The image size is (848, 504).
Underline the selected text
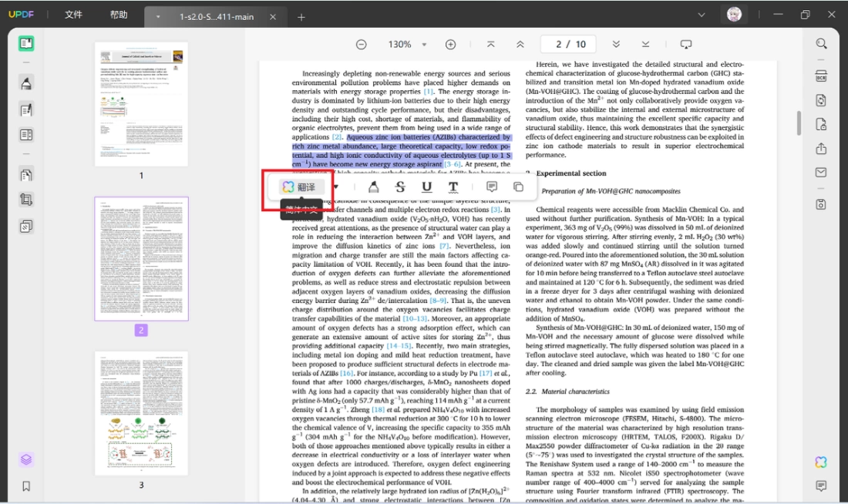427,187
